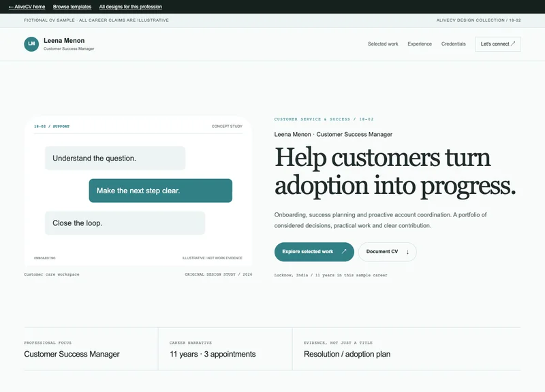Click the Explore selected work button
This screenshot has width=545, height=392.
tap(314, 252)
